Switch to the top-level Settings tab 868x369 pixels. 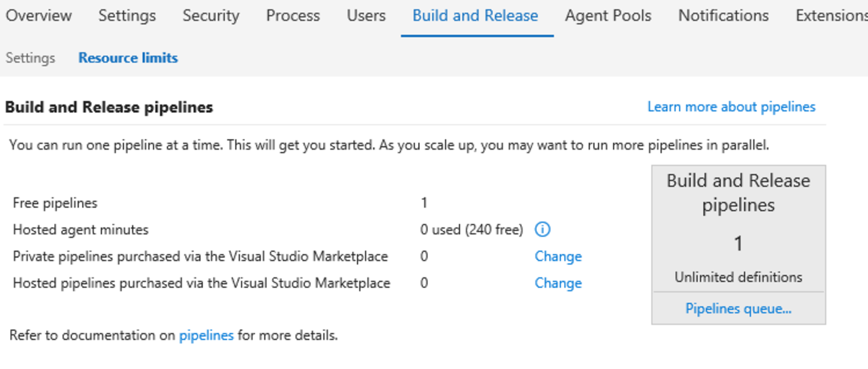127,16
